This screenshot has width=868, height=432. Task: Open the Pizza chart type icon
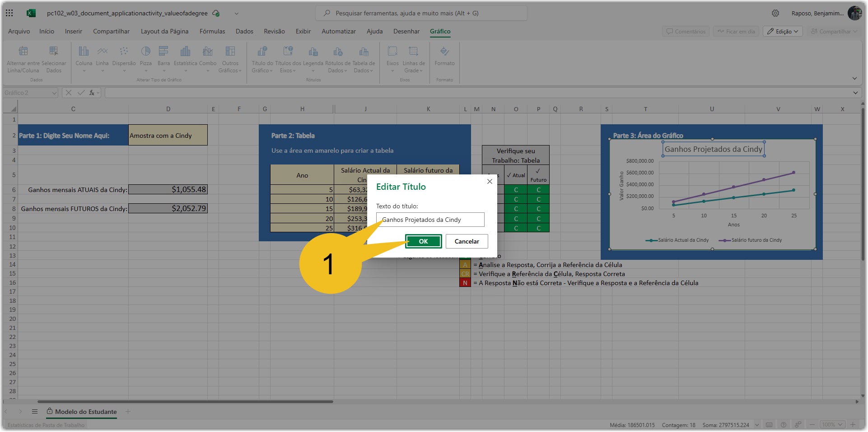coord(145,51)
